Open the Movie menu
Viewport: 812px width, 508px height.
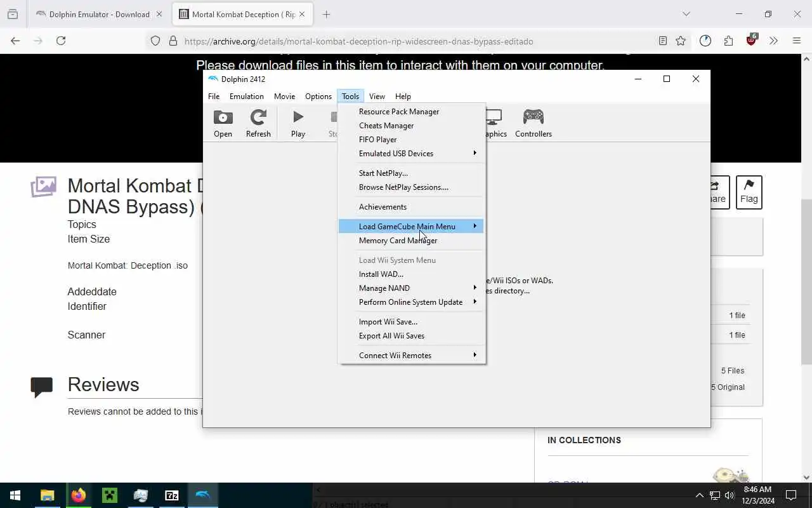click(x=284, y=97)
